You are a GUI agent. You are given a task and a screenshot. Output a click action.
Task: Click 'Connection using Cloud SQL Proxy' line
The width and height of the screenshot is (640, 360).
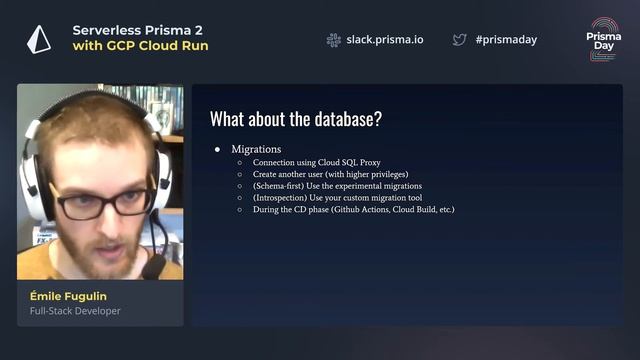317,162
